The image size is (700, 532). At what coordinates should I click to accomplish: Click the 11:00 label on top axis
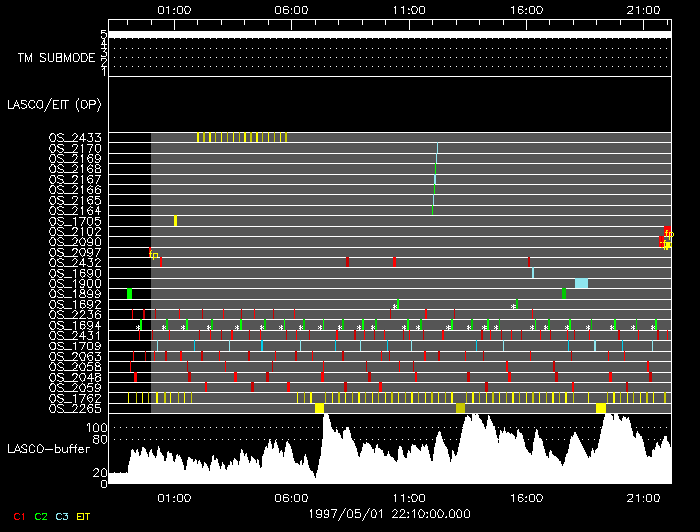pyautogui.click(x=409, y=10)
